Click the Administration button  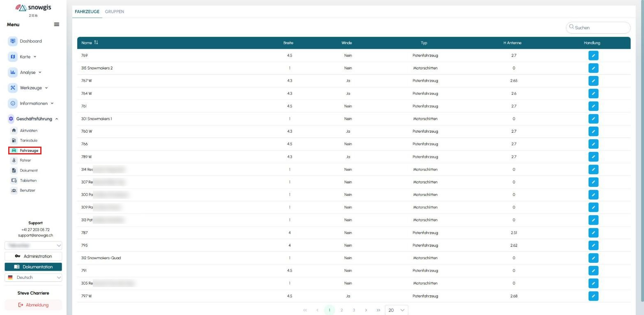(x=33, y=256)
